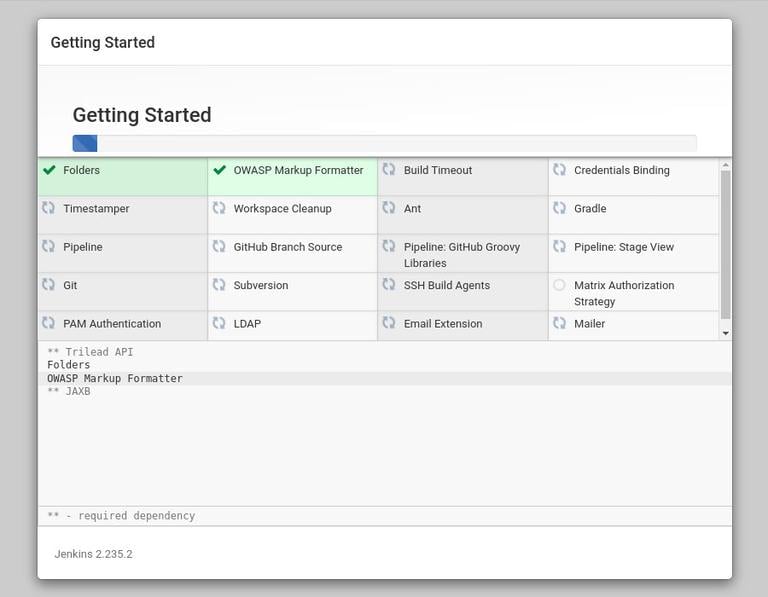Click the scroll up arrow in plugin list

[x=725, y=165]
